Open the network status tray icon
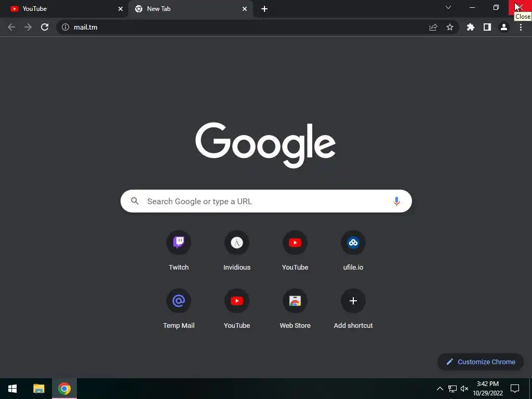532x399 pixels. pos(453,389)
